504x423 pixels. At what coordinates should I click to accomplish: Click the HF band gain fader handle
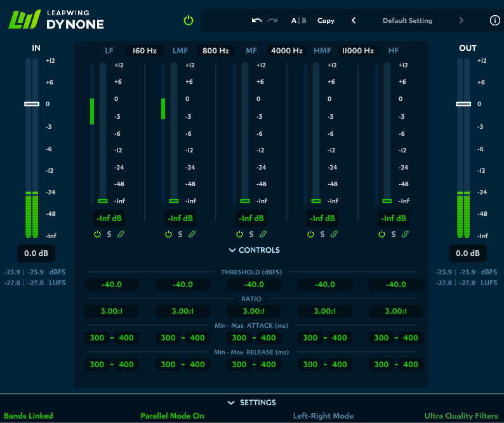387,201
